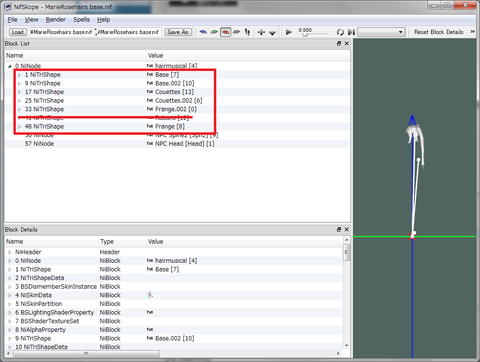Enable the Walk view (gray eye)
This screenshot has width=480, height=362.
(x=237, y=32)
